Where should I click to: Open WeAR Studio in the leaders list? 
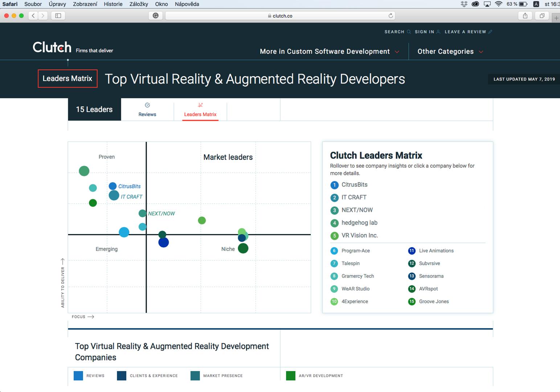click(x=355, y=289)
